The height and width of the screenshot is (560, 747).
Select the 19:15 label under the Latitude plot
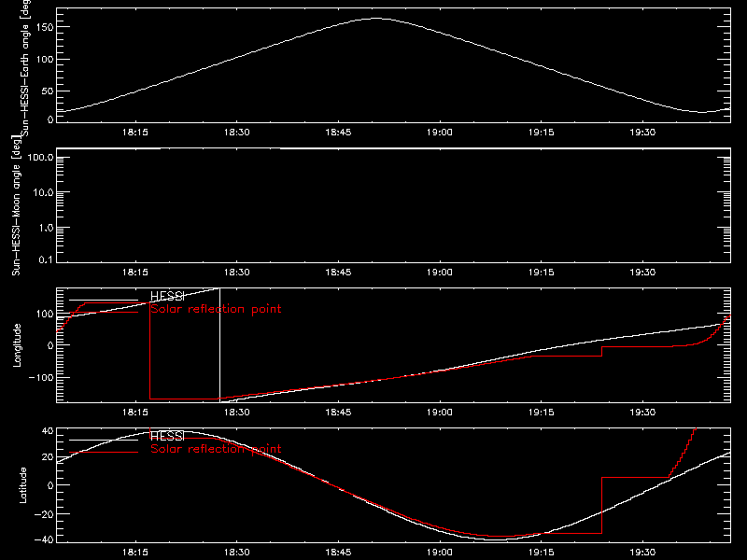[x=542, y=553]
